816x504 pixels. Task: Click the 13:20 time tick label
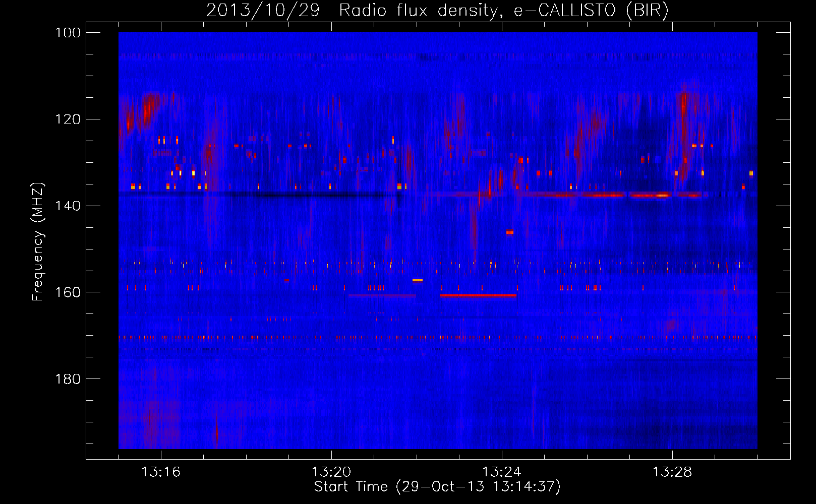click(x=331, y=472)
